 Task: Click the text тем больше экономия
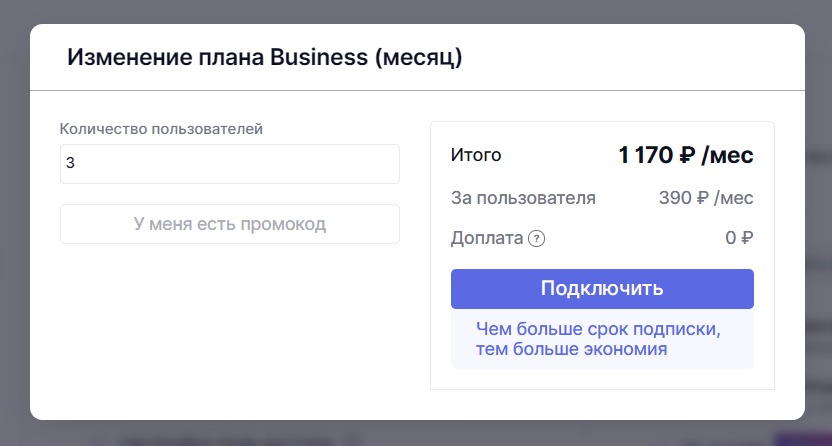(571, 349)
